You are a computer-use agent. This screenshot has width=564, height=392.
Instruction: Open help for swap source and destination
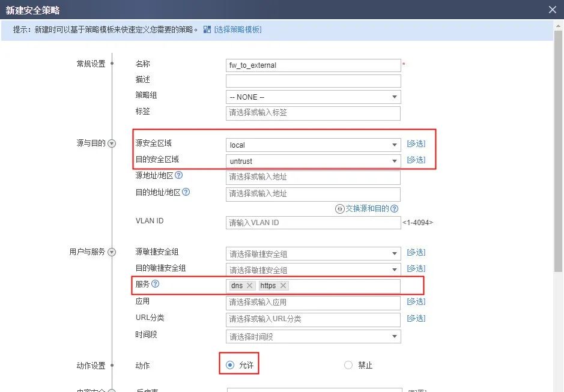[x=394, y=208]
